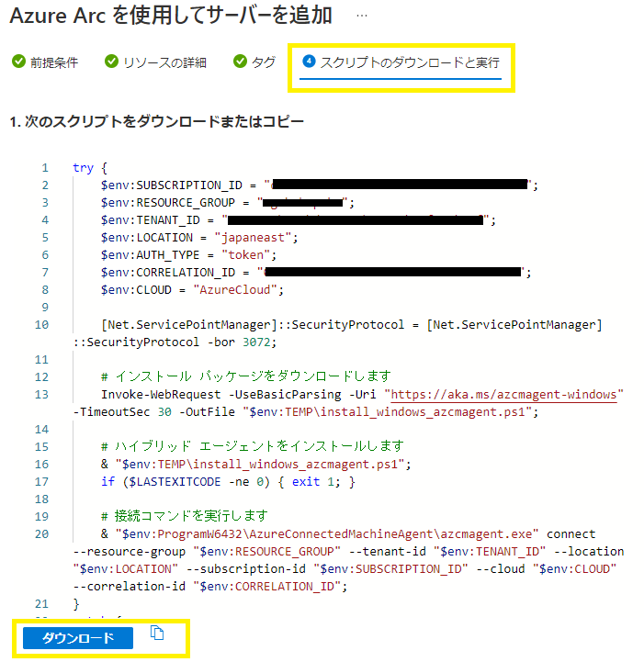Click the step 4 number badge
The image size is (644, 662).
[309, 62]
